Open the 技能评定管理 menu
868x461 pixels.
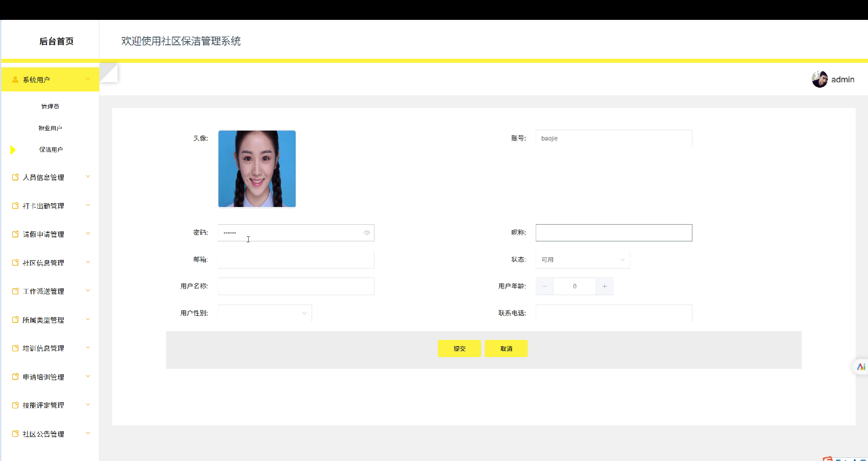pos(50,405)
